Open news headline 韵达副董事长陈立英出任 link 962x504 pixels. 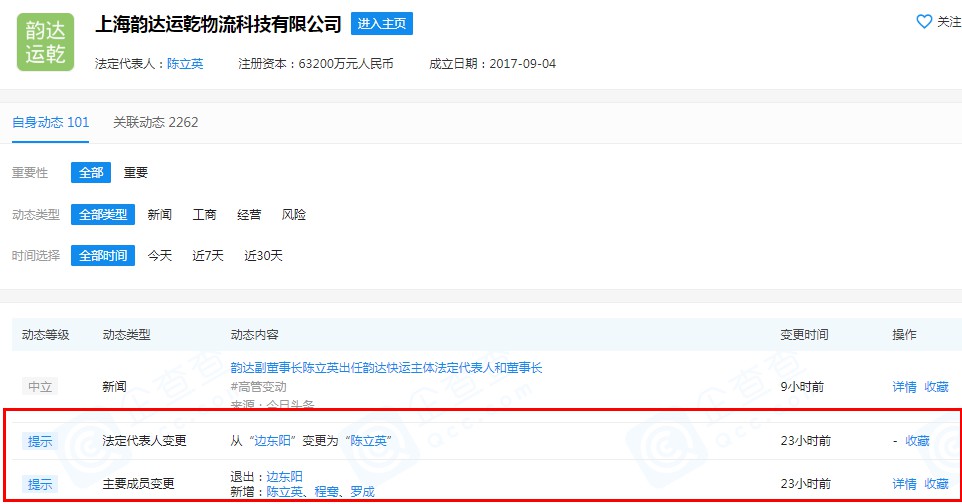(x=387, y=368)
